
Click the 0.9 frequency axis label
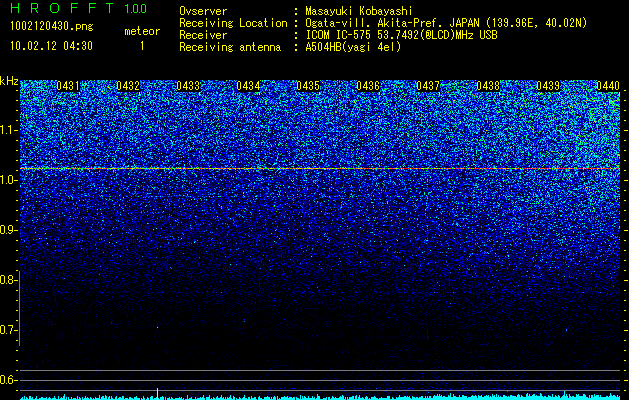[x=8, y=230]
